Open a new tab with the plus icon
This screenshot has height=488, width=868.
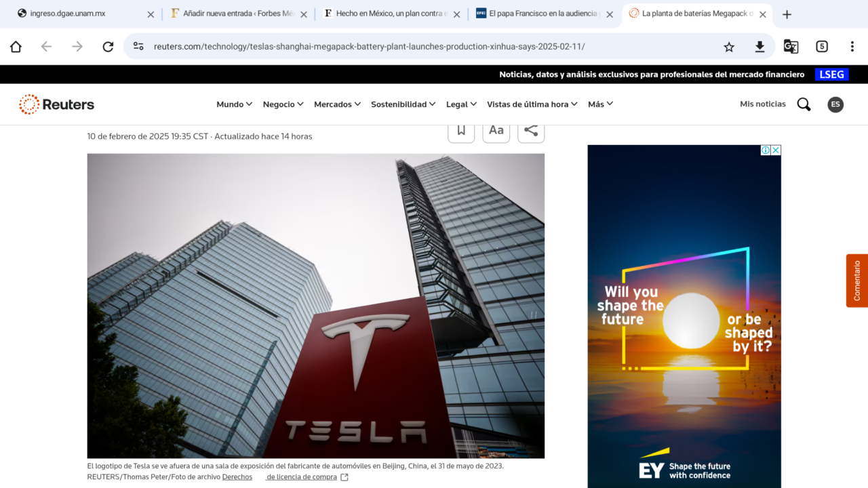[x=787, y=14]
